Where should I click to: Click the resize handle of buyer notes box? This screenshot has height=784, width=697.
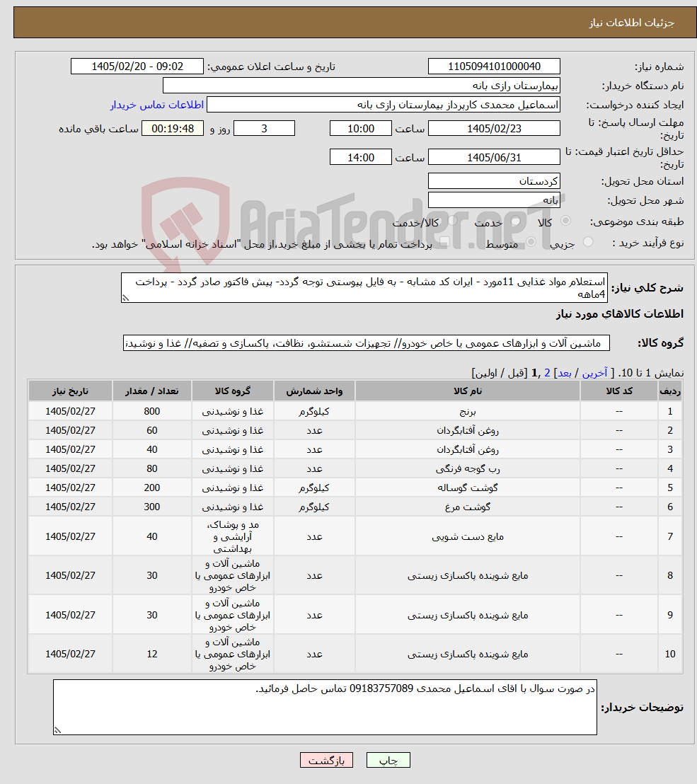point(57,730)
